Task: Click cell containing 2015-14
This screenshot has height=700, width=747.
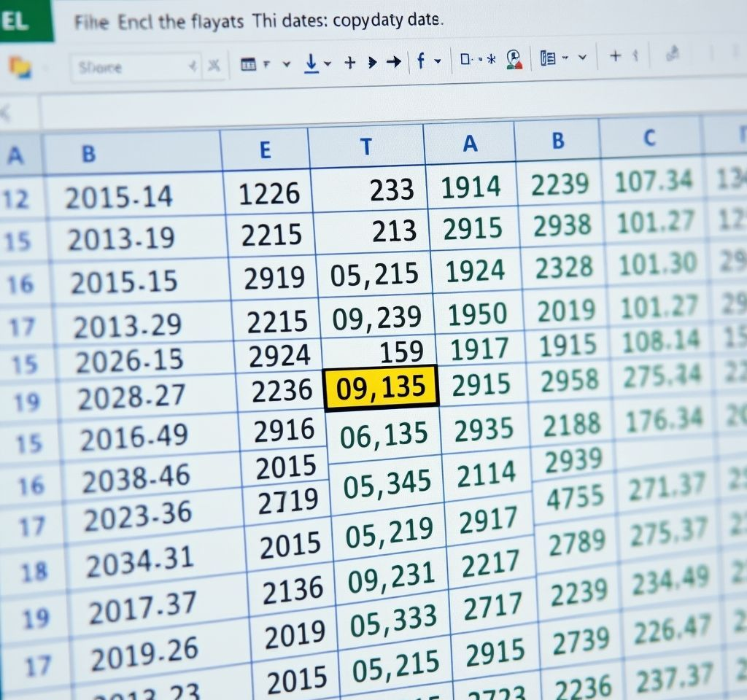Action: click(119, 197)
